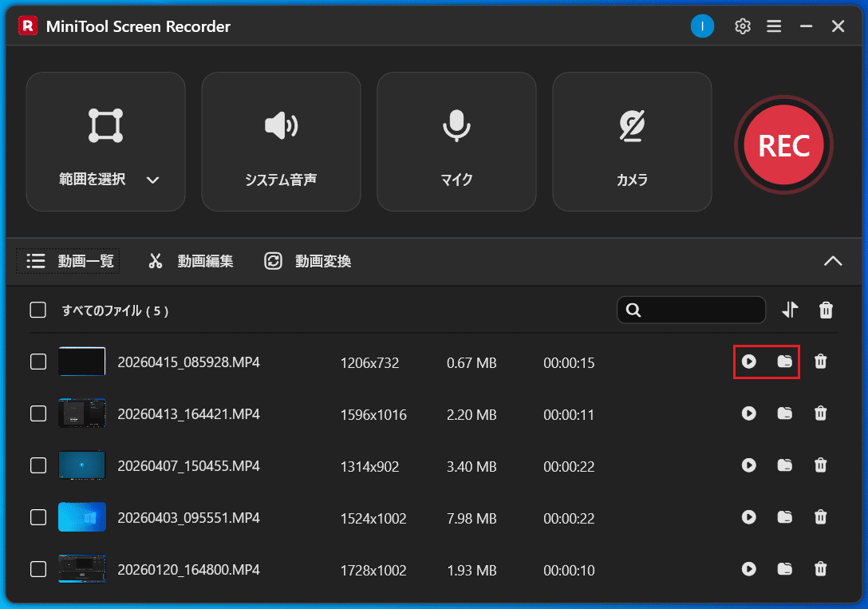Play the 20260407_150455.MP4 recording
The image size is (868, 609).
point(749,465)
